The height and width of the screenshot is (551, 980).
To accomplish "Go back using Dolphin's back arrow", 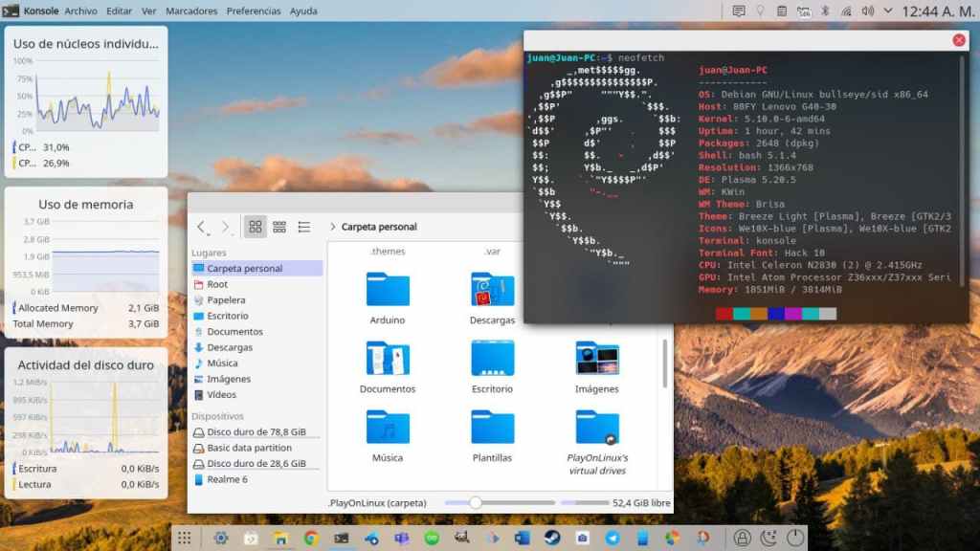I will (202, 227).
